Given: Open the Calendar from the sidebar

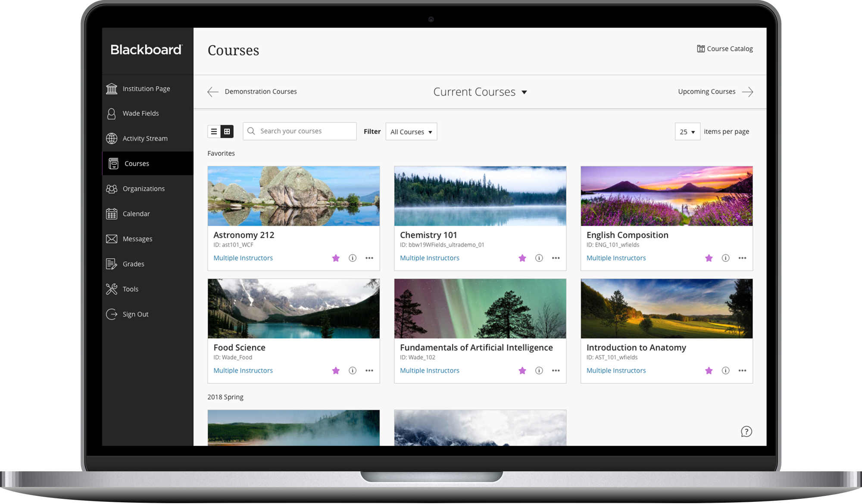Looking at the screenshot, I should [112, 214].
